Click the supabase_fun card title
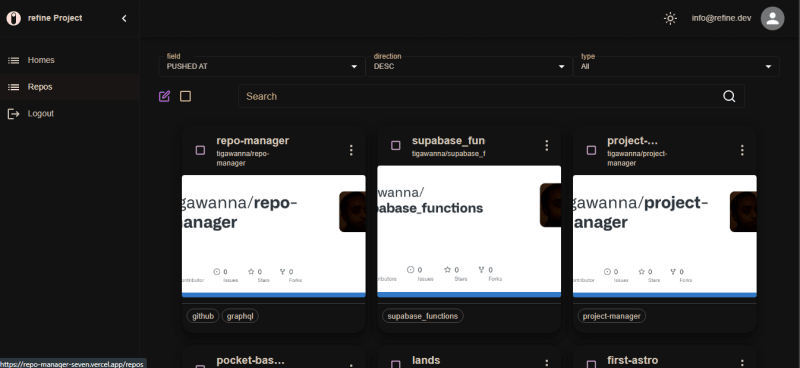800x368 pixels. (x=448, y=140)
